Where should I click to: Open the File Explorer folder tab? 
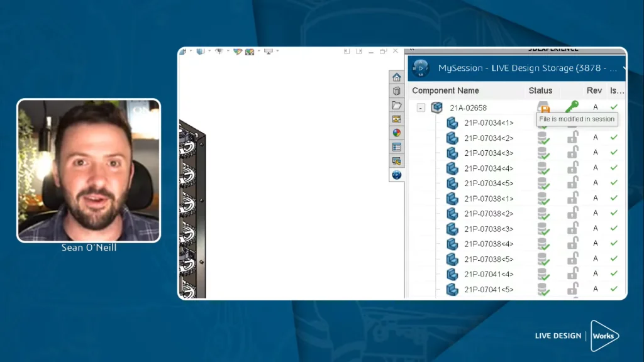(x=397, y=105)
